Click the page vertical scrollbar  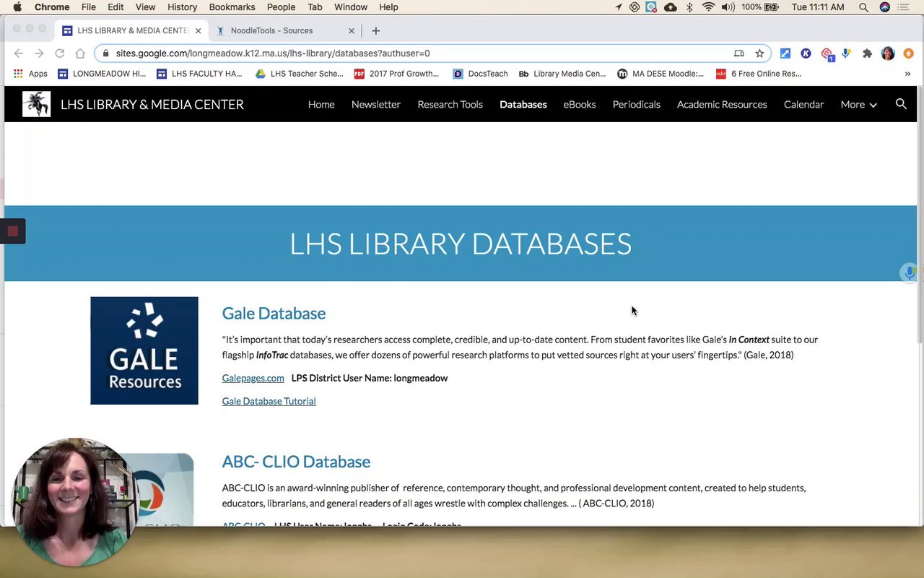coord(920,217)
